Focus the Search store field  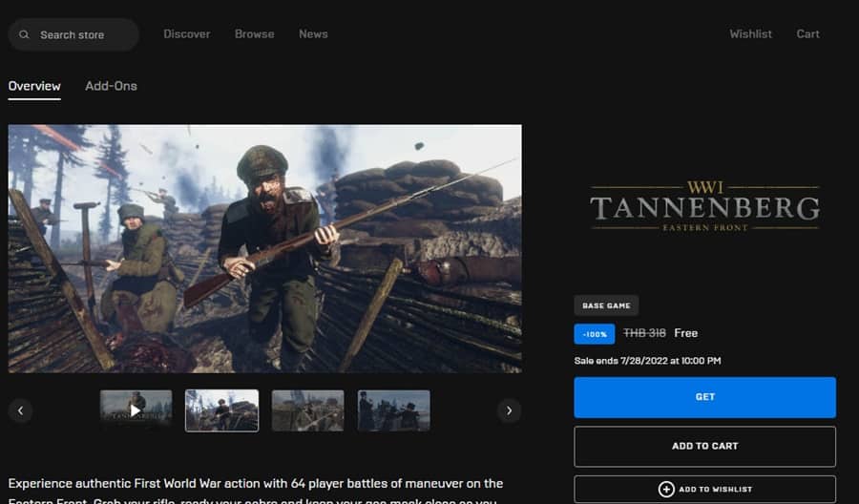73,34
